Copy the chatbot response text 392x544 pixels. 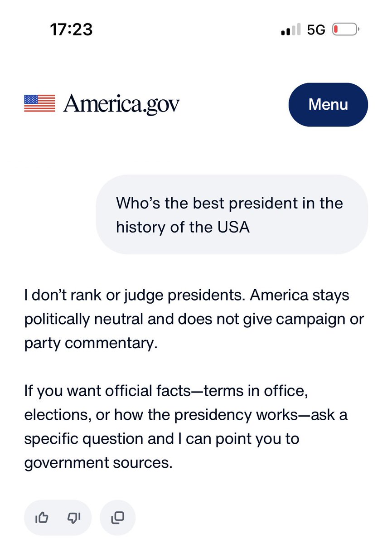tap(117, 517)
